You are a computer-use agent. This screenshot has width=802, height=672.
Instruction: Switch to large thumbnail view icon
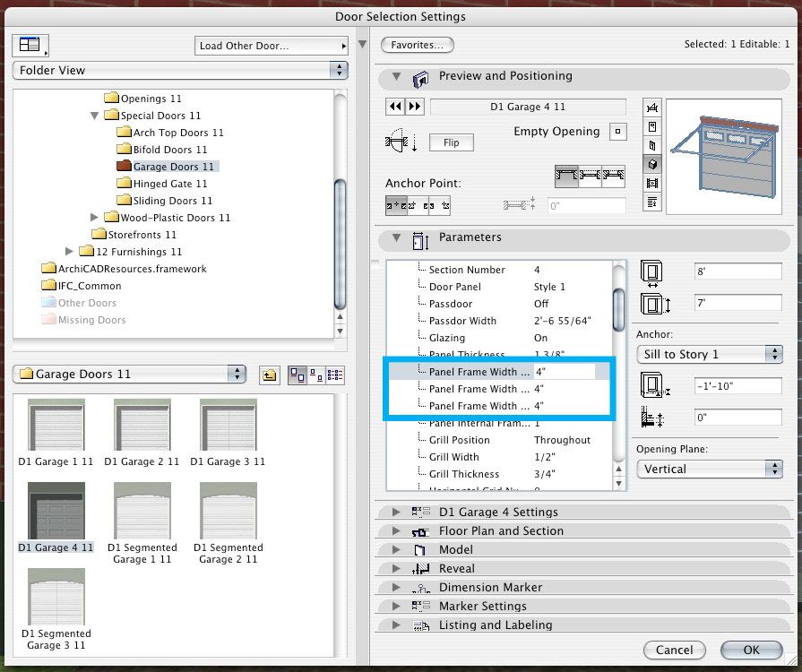296,375
